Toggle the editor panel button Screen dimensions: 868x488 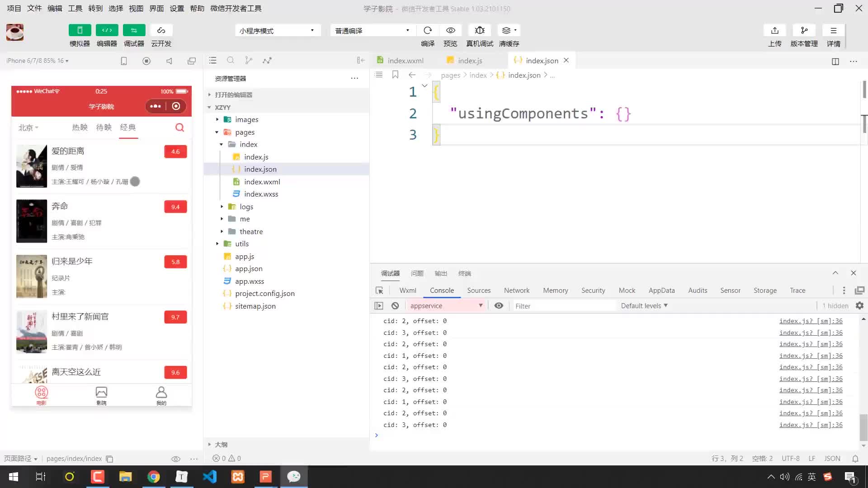tap(107, 30)
